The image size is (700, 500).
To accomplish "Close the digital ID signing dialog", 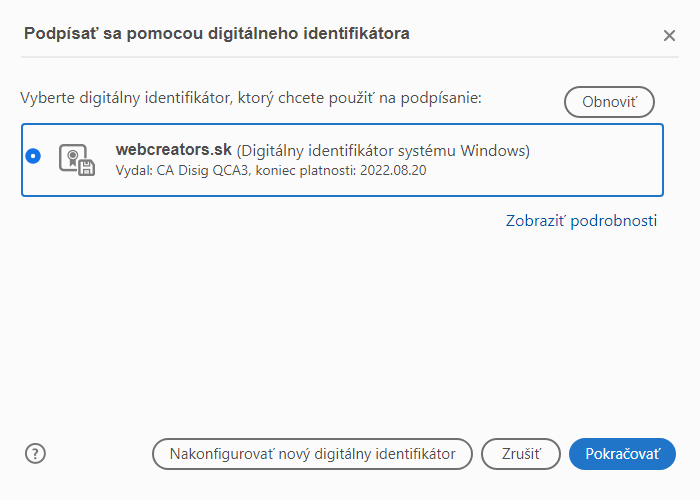I will coord(669,36).
